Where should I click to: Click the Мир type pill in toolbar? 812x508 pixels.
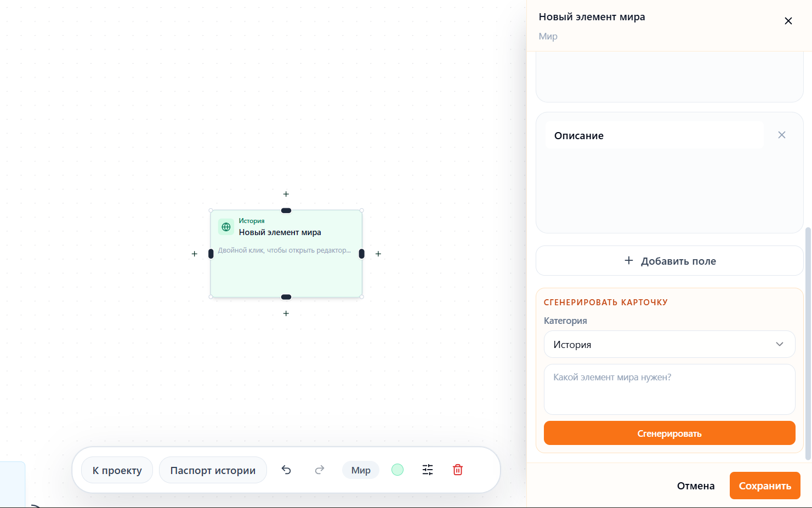point(361,470)
